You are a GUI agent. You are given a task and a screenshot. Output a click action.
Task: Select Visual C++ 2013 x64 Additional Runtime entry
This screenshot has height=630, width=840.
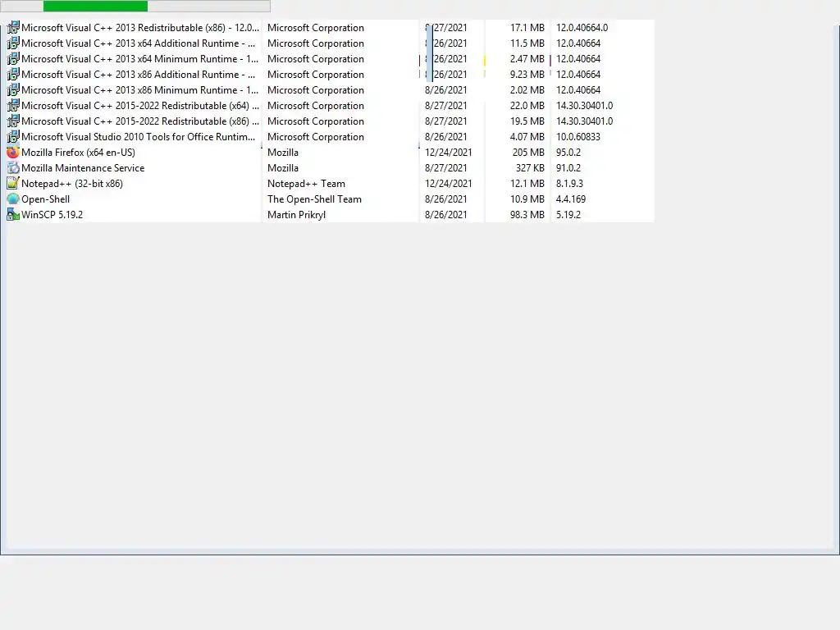coord(138,43)
